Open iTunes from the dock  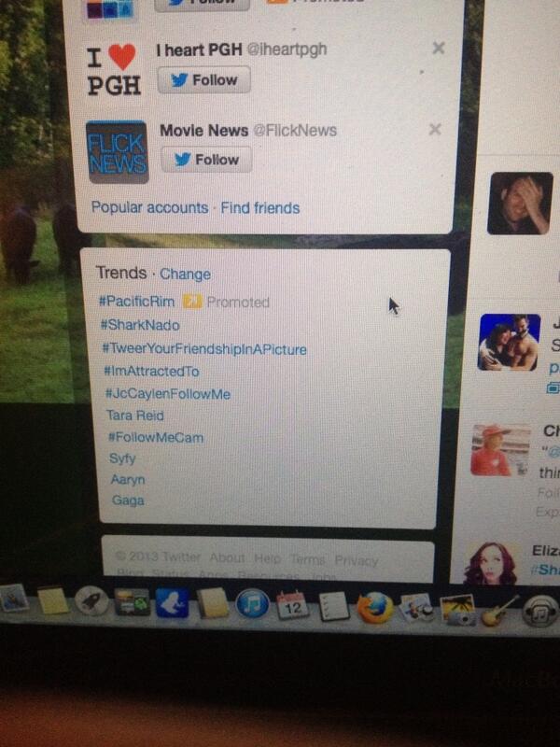click(252, 604)
